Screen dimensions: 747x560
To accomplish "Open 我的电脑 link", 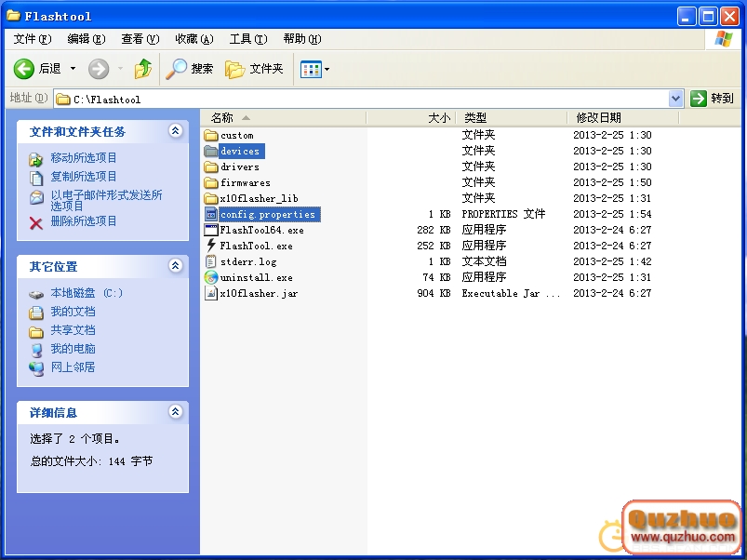I will [73, 349].
